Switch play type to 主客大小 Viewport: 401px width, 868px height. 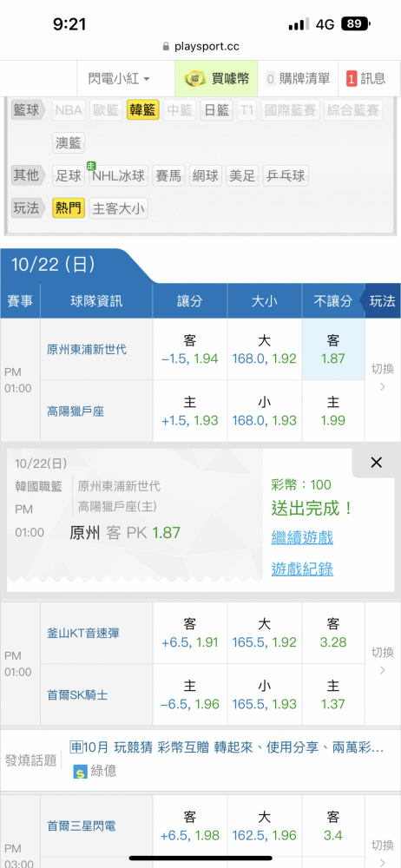coord(119,208)
